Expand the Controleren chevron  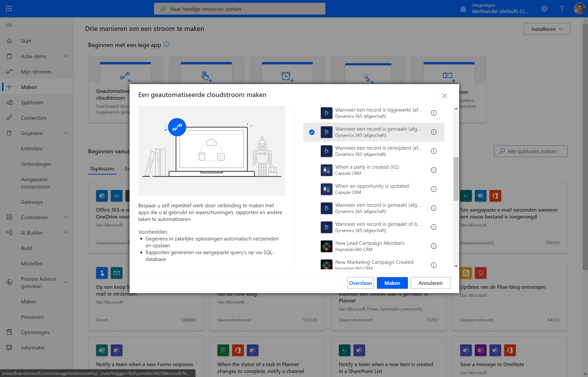[x=66, y=217]
